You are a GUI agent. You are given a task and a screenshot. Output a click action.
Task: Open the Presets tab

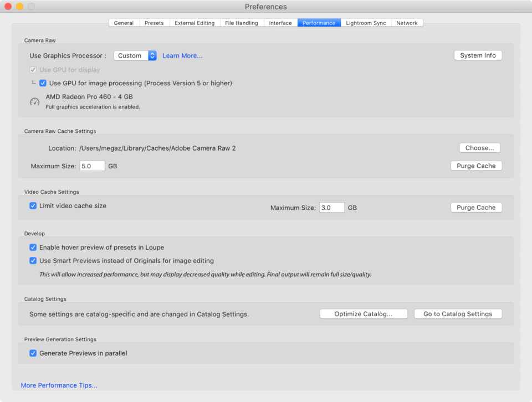pos(155,23)
